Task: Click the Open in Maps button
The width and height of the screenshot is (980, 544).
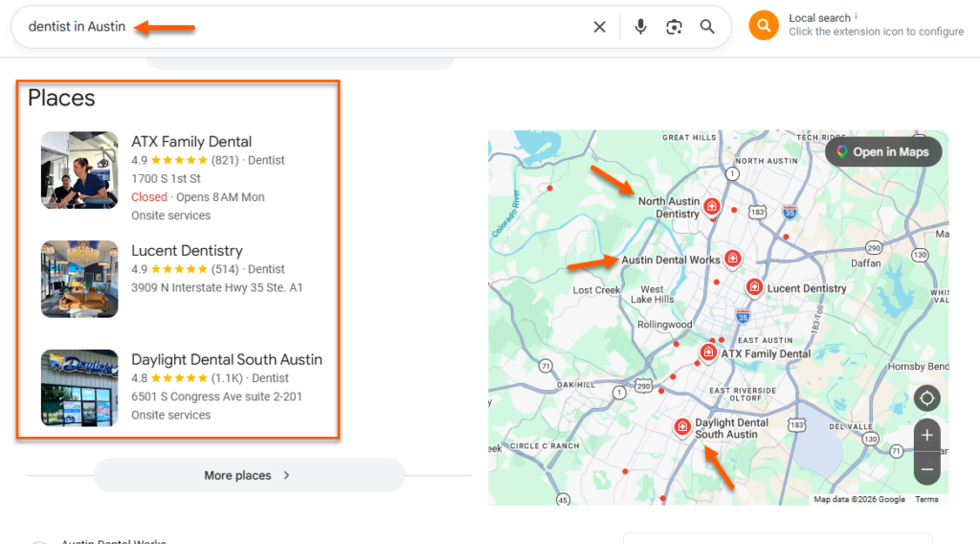Action: [883, 152]
